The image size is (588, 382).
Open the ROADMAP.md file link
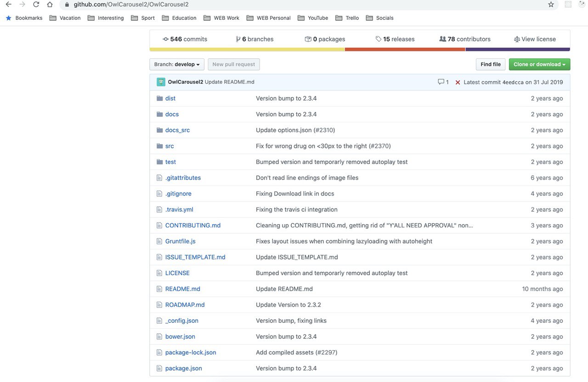185,305
